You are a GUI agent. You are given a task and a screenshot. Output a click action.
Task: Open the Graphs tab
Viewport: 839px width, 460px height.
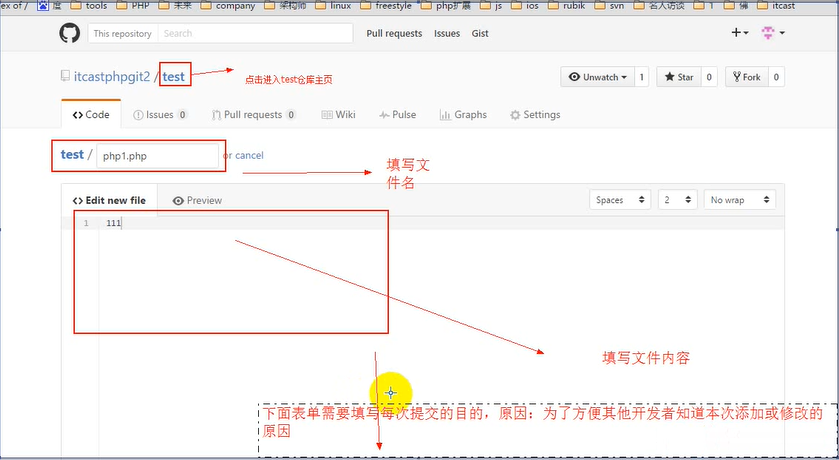coord(463,114)
